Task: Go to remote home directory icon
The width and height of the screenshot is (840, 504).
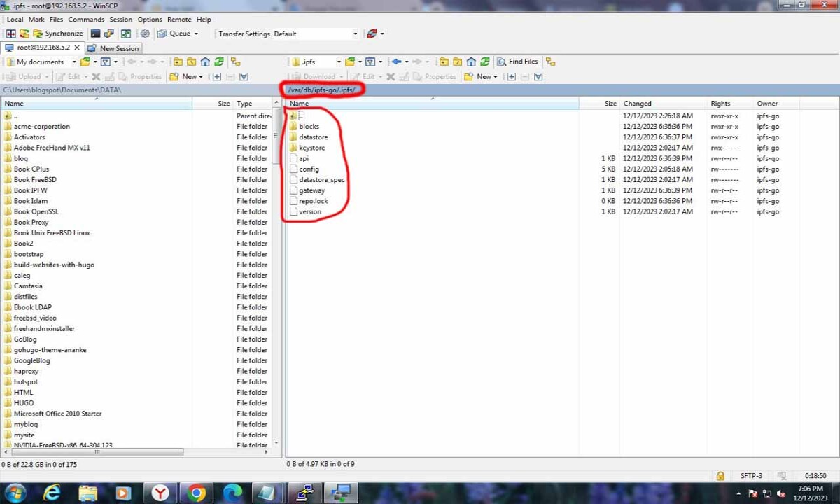Action: [x=471, y=62]
